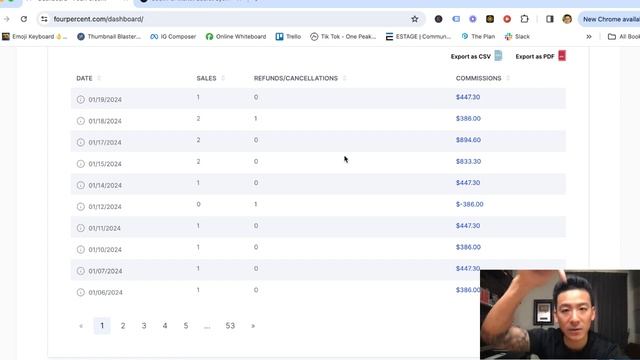Click the red PDF file icon
640x360 pixels.
tap(562, 56)
